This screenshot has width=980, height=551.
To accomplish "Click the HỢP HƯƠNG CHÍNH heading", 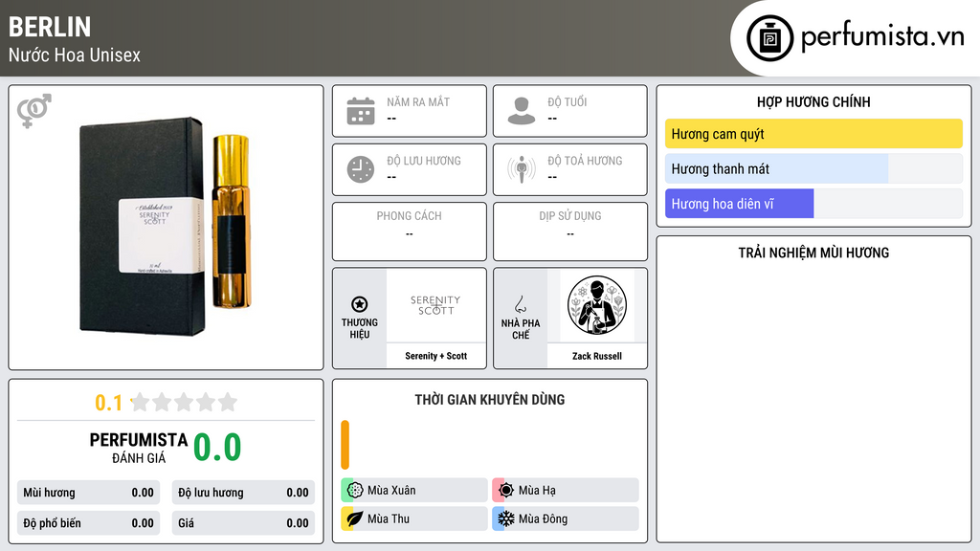I will click(813, 101).
